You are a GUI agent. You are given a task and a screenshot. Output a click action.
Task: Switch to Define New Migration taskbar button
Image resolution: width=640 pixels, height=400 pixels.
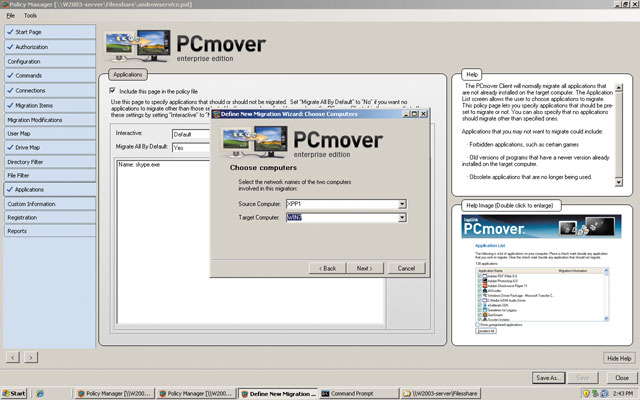click(278, 393)
